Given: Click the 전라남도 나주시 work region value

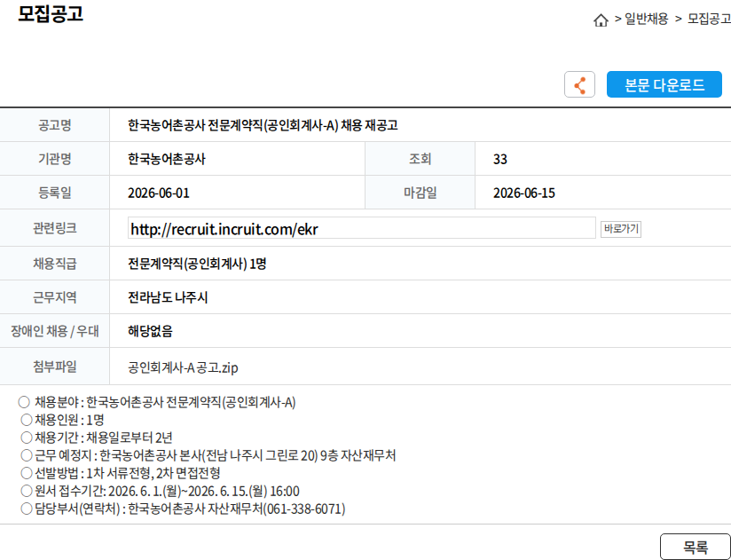Looking at the screenshot, I should 168,297.
